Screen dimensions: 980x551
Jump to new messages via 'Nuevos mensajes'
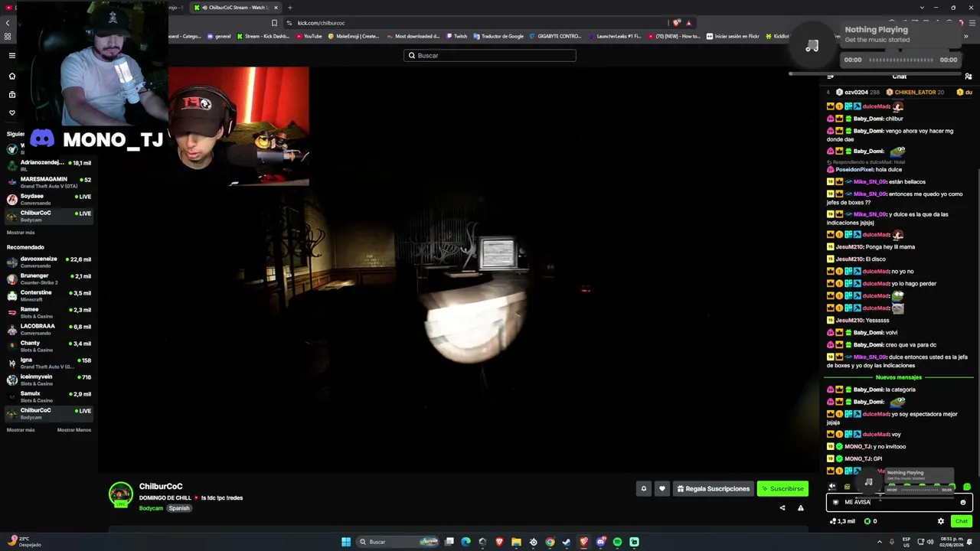pyautogui.click(x=899, y=377)
